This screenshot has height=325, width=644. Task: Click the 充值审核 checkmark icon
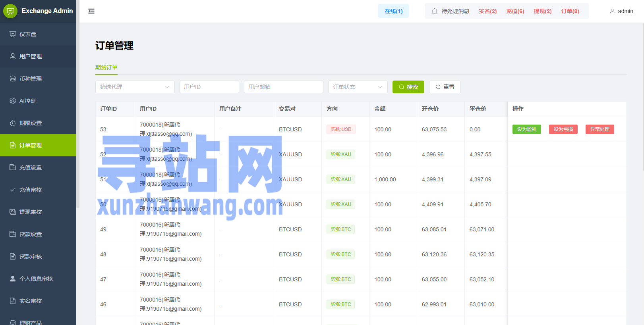tap(13, 190)
